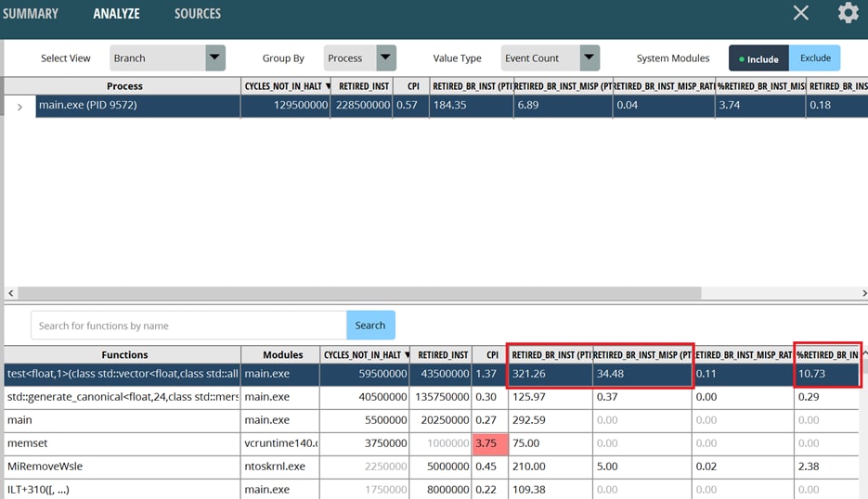Open the Value Type Event Count dropdown

pyautogui.click(x=550, y=58)
